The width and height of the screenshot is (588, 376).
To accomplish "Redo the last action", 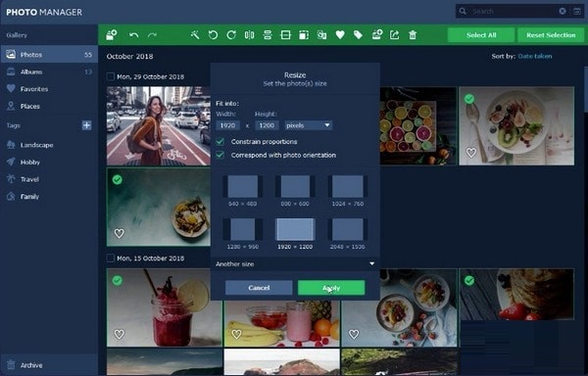I will (x=152, y=35).
